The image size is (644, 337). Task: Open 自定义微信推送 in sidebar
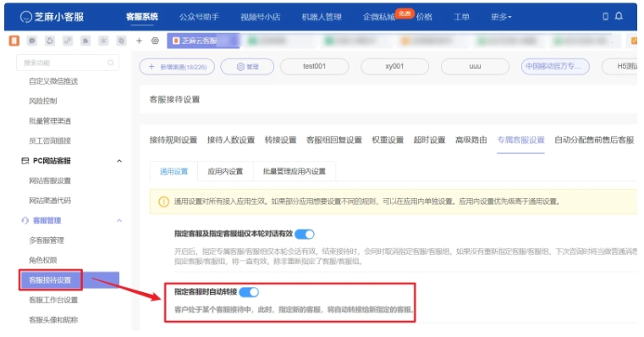tap(53, 81)
